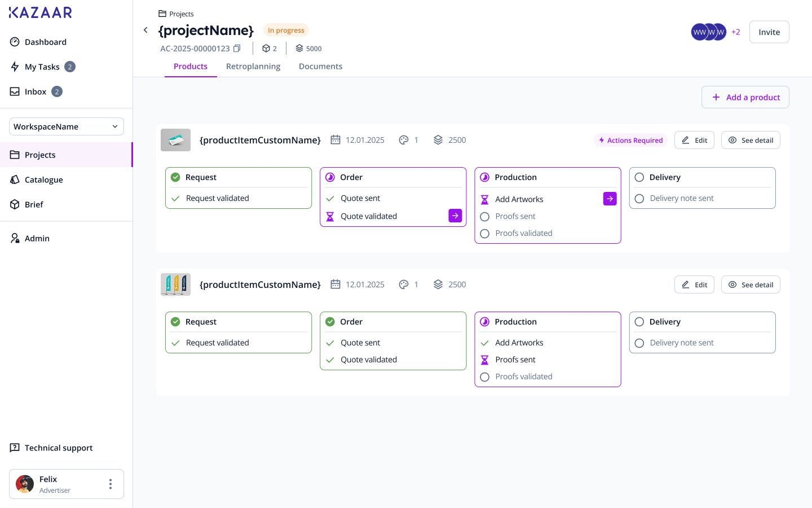Click the palette icon on the second product

coord(404,284)
